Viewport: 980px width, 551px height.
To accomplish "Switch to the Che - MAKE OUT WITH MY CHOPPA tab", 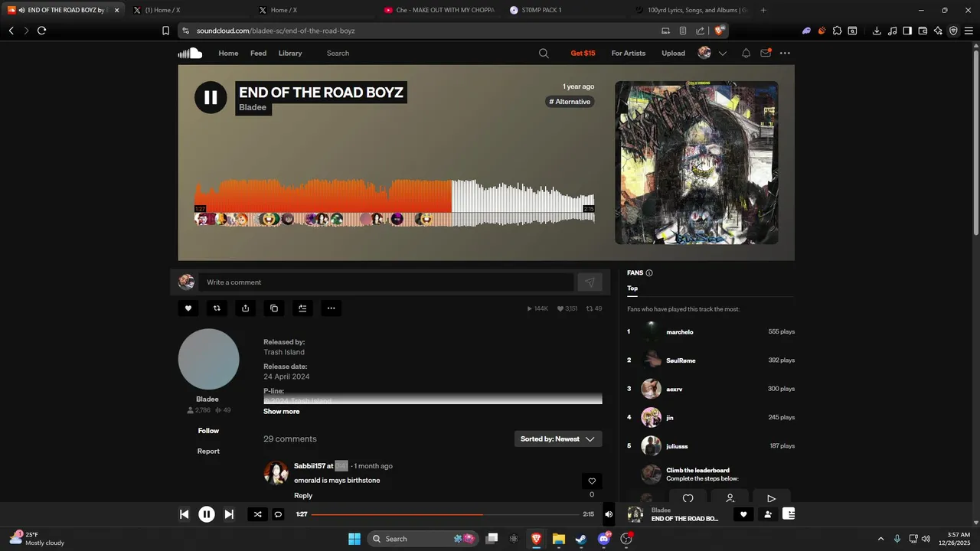I will click(x=438, y=10).
